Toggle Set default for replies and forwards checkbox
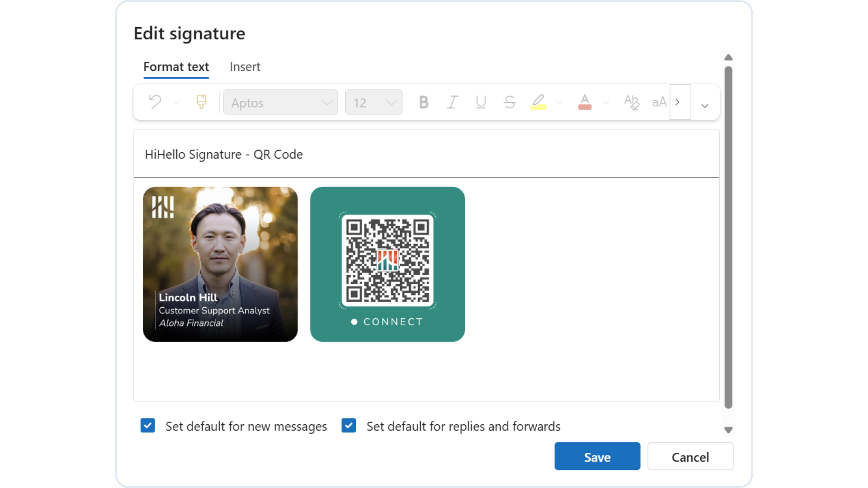 349,426
